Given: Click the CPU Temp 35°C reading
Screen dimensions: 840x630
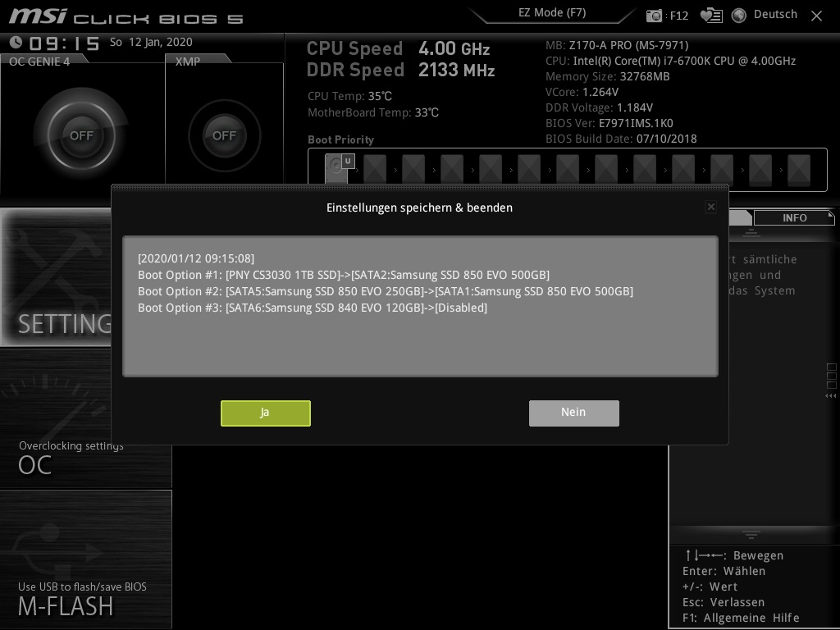Looking at the screenshot, I should pos(349,97).
